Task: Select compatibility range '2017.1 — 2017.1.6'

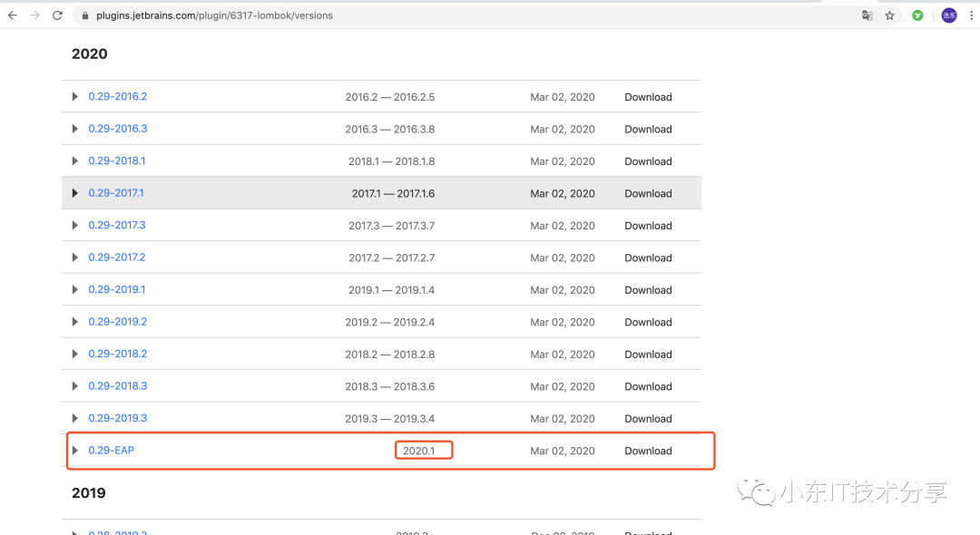Action: point(393,193)
